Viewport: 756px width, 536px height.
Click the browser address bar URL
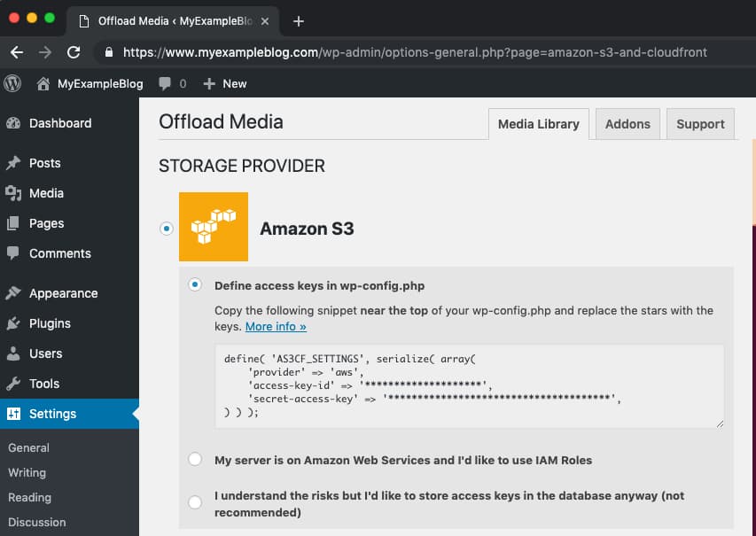coord(415,52)
